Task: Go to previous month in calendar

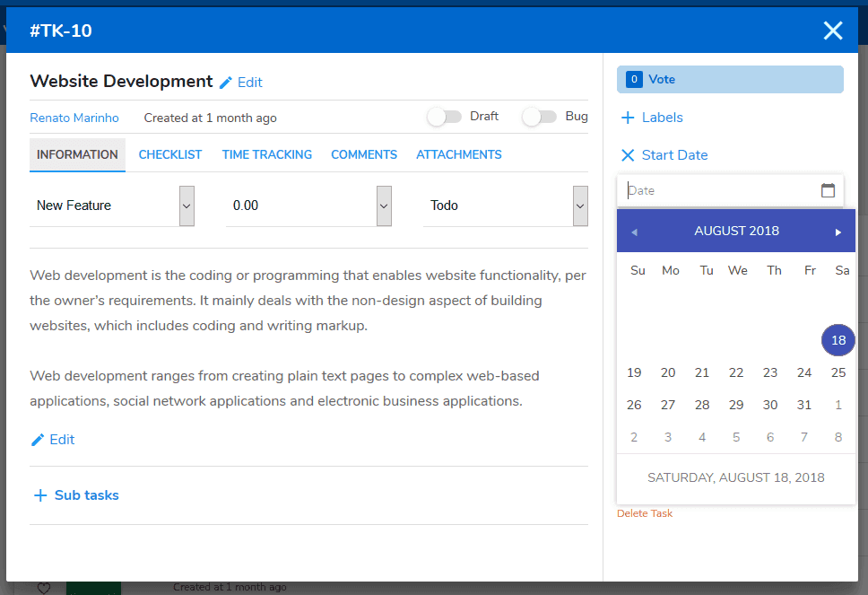Action: click(x=634, y=232)
